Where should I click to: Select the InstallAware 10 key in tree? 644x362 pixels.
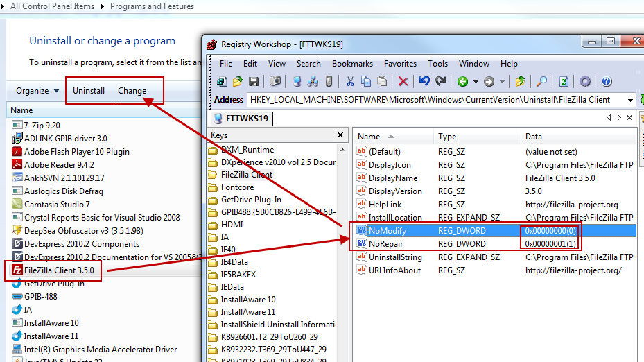tap(248, 300)
